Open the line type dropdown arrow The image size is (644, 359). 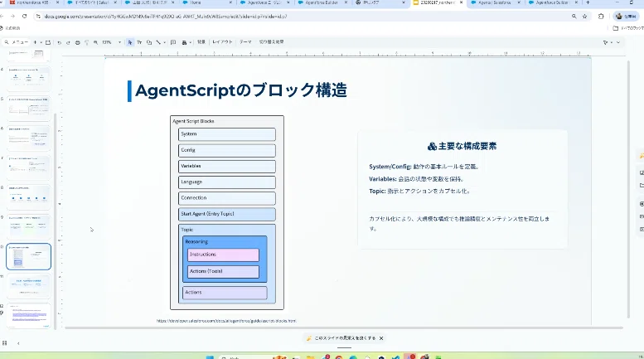164,42
